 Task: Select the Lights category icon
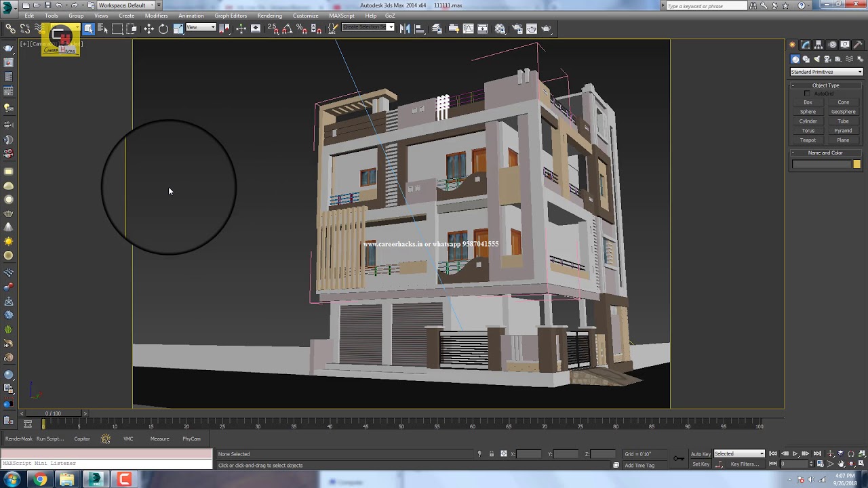(x=816, y=60)
